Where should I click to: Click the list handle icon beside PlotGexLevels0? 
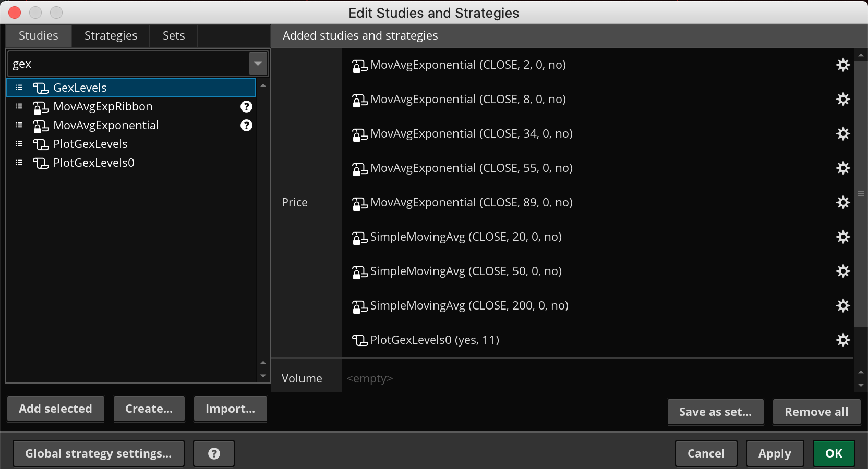pyautogui.click(x=19, y=163)
